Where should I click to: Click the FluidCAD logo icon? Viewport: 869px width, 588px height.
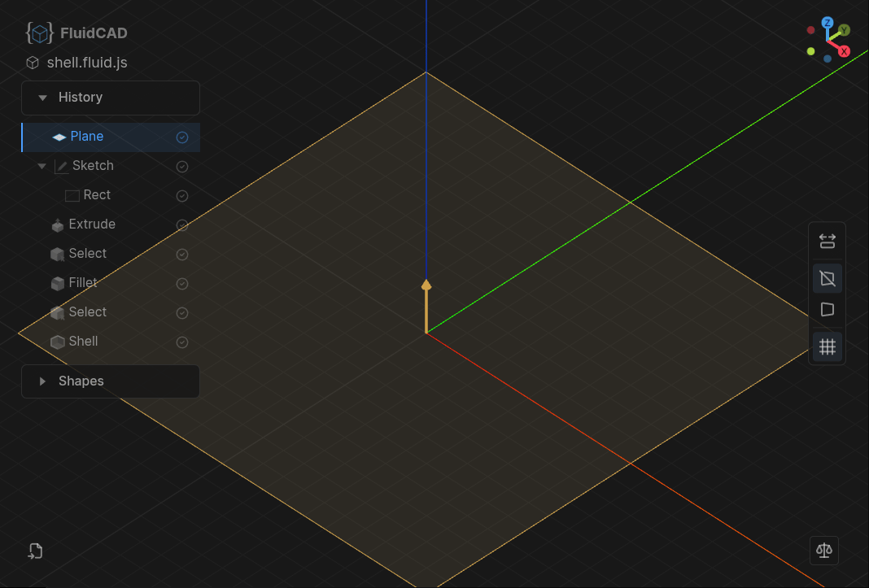39,33
